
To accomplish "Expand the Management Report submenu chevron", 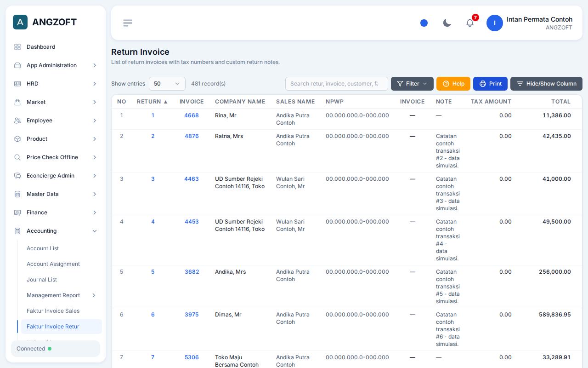I will tap(94, 295).
